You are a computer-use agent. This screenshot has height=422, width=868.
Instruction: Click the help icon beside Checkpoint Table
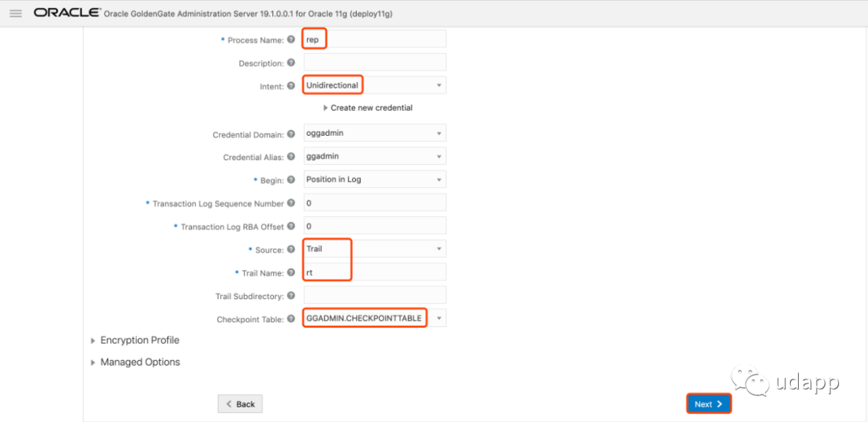pyautogui.click(x=291, y=319)
